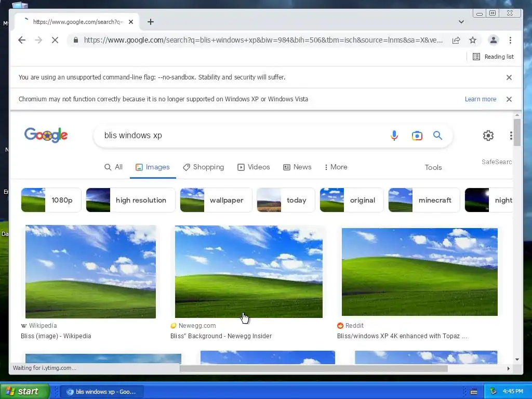This screenshot has height=399, width=532.
Task: Click the Reddit Topaz enhanced result title
Action: pyautogui.click(x=402, y=336)
